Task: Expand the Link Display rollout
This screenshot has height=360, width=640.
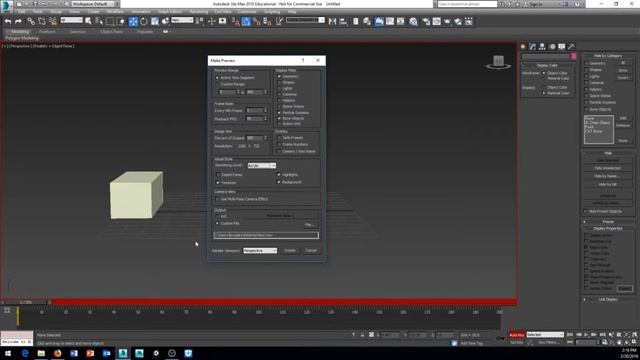Action: [608, 300]
